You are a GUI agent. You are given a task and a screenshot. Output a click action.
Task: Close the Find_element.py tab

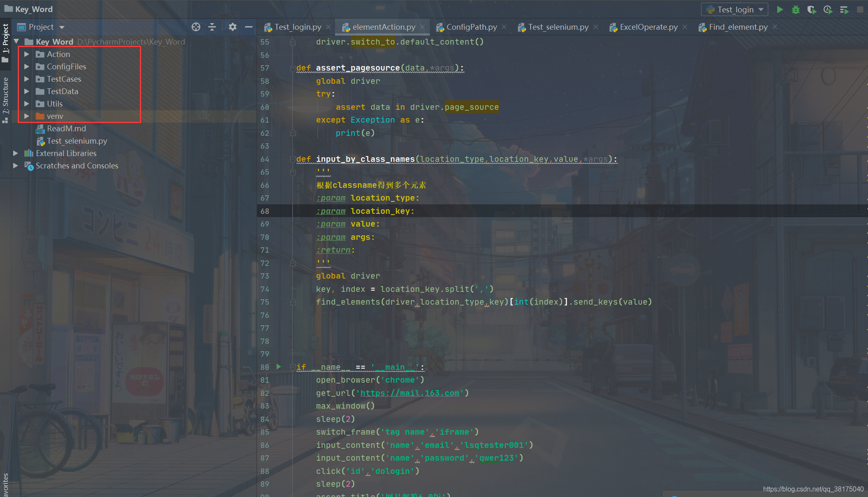[775, 27]
